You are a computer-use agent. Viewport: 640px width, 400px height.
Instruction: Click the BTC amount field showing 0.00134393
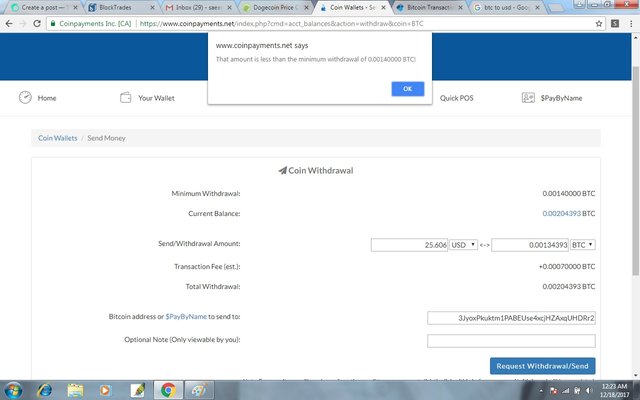tap(530, 244)
